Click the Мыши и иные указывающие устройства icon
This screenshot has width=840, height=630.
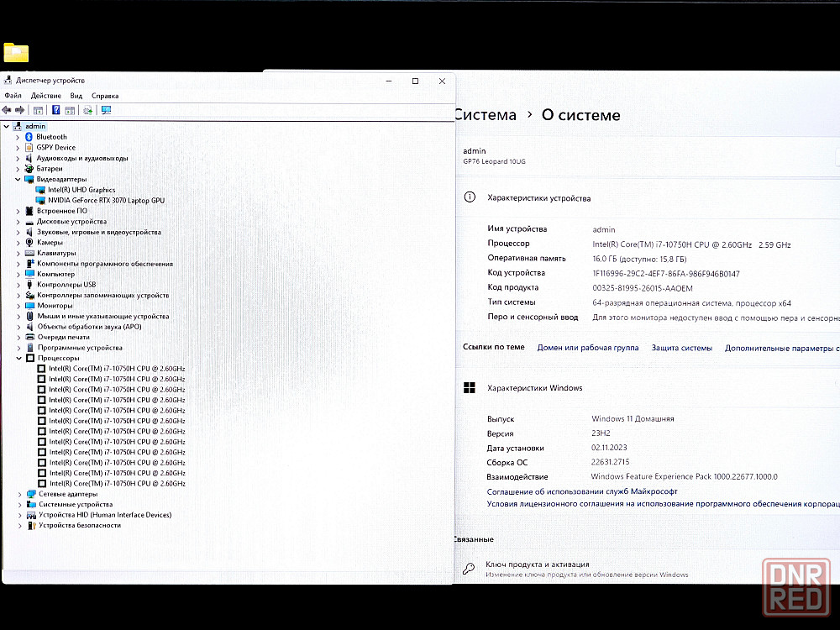coord(29,316)
